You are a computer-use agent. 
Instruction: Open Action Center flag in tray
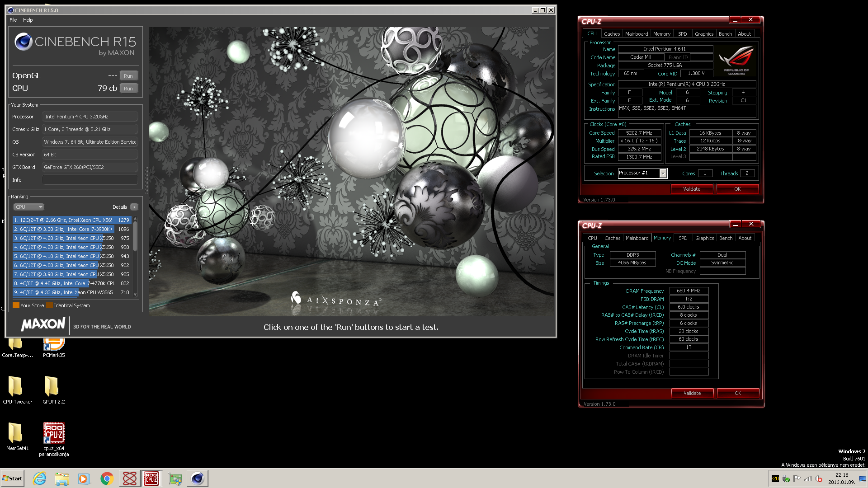pos(797,479)
